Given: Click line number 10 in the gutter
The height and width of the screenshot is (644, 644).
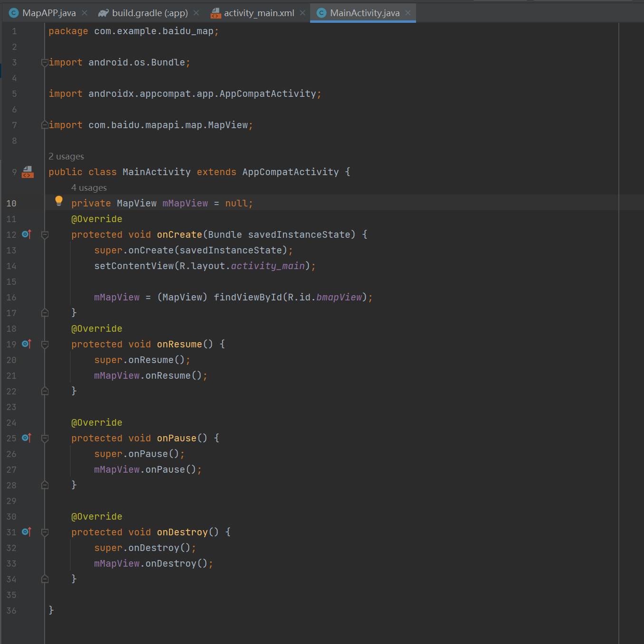Looking at the screenshot, I should click(11, 203).
